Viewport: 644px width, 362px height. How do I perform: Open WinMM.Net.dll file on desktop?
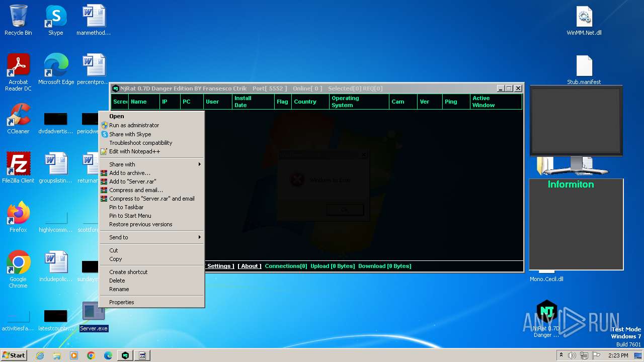point(584,20)
